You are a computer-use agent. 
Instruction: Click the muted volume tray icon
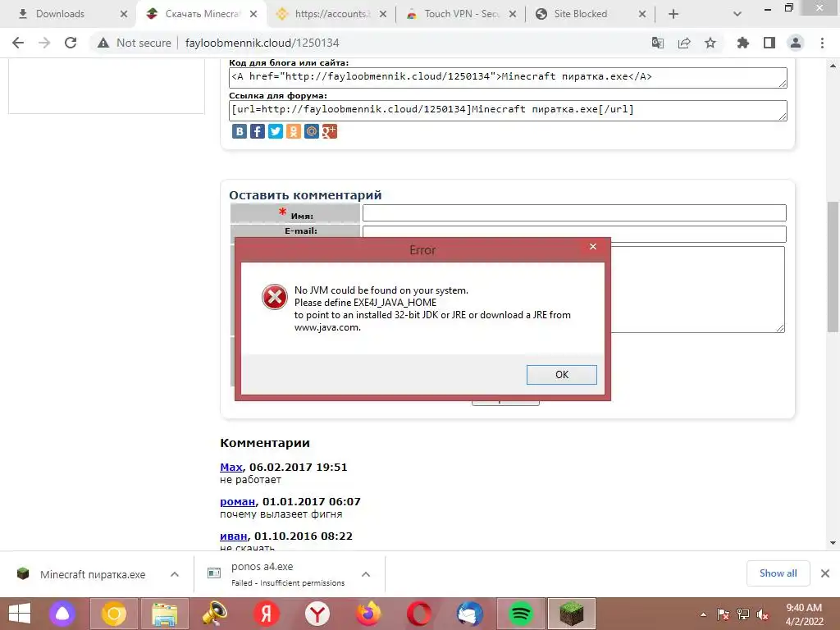tap(762, 614)
